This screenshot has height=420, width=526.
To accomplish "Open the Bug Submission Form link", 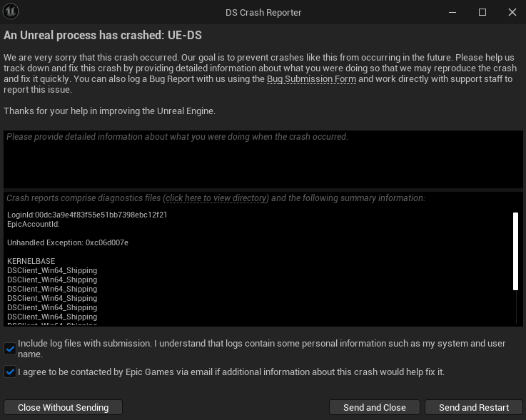I will [311, 79].
